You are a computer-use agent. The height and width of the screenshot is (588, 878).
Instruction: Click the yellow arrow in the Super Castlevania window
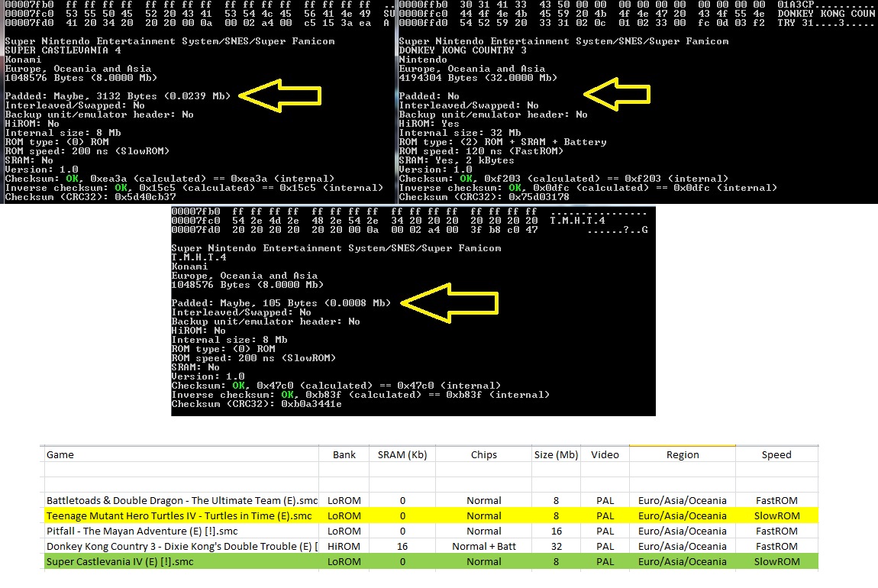click(x=284, y=95)
